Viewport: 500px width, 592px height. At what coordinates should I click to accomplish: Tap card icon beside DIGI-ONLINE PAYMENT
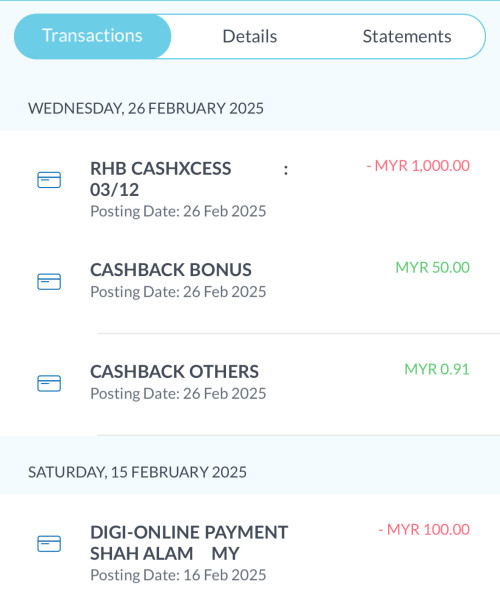[x=49, y=544]
